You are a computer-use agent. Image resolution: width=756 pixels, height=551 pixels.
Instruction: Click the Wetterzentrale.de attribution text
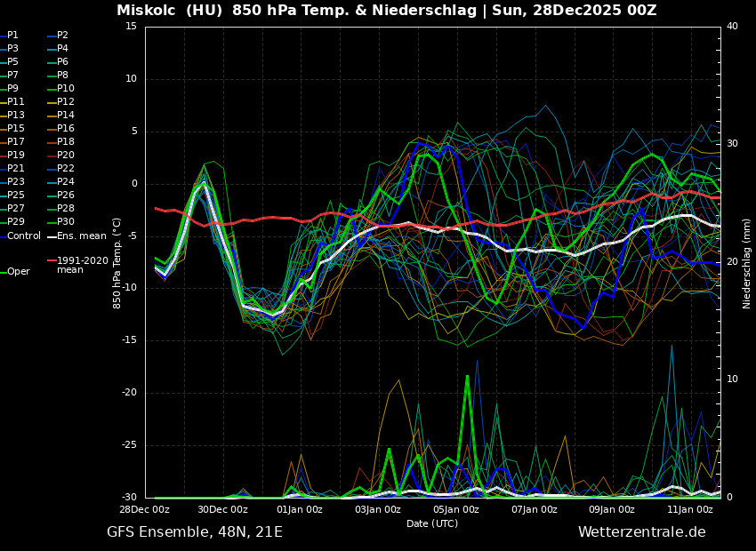[x=641, y=532]
